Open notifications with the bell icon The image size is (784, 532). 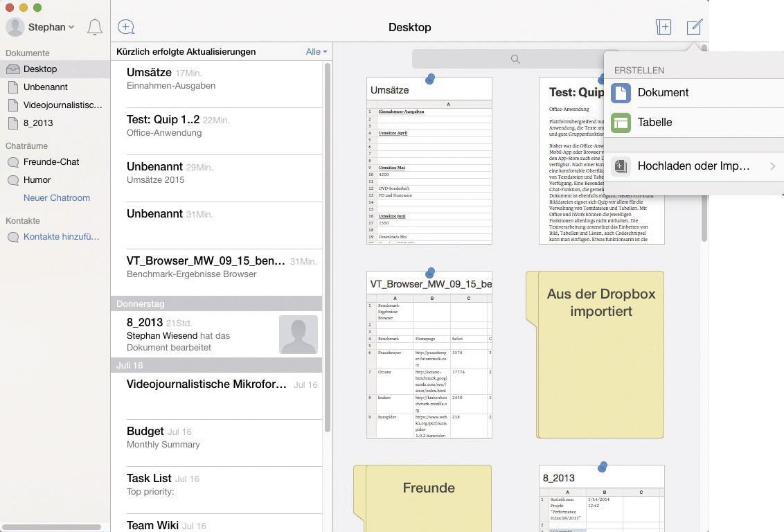(95, 27)
